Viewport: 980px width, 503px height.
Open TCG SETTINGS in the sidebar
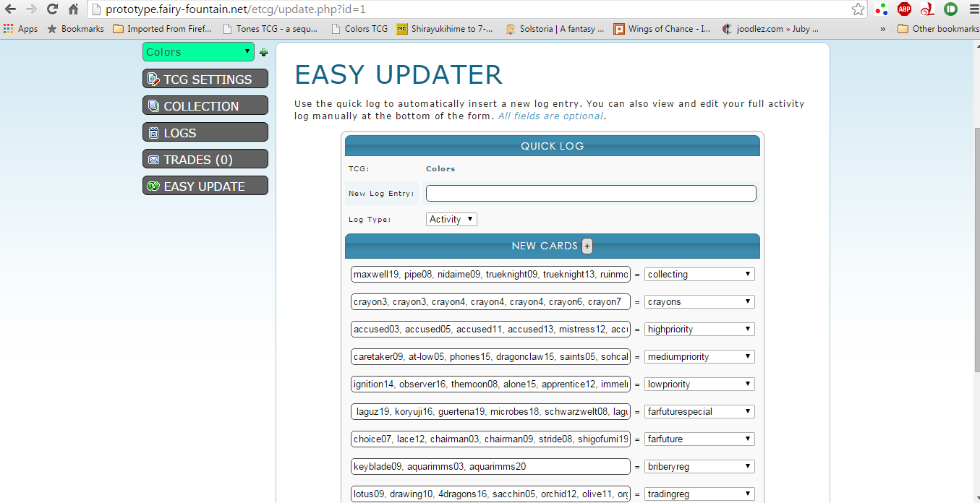[x=205, y=79]
